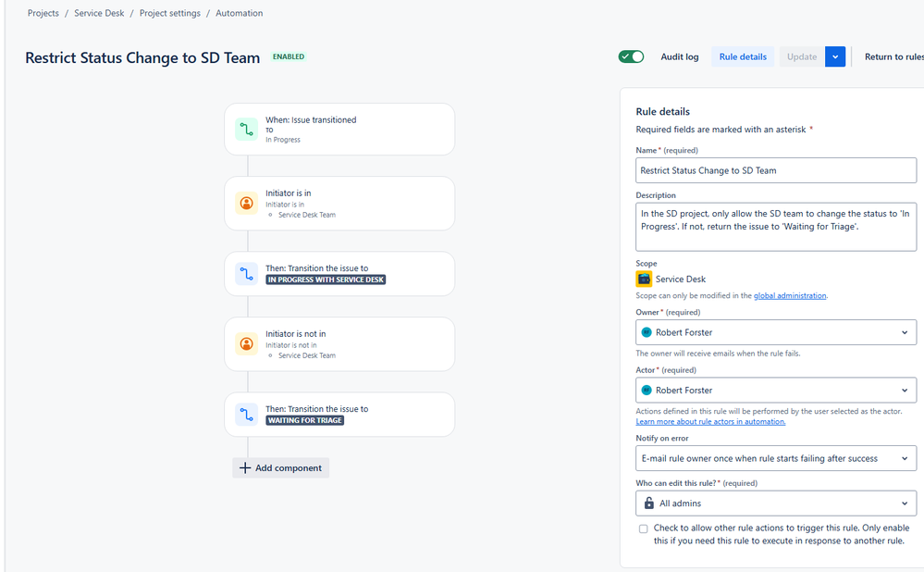The height and width of the screenshot is (572, 924).
Task: Click into the Description text area
Action: [776, 227]
